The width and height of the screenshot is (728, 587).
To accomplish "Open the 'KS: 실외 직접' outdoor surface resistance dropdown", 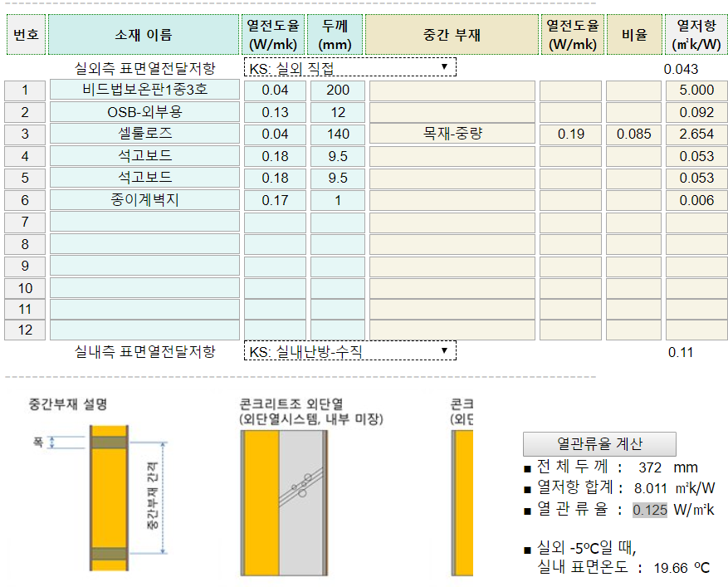I will coord(349,68).
